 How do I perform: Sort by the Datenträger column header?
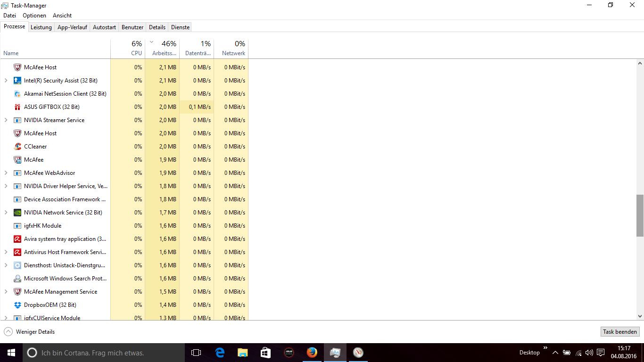click(x=197, y=48)
